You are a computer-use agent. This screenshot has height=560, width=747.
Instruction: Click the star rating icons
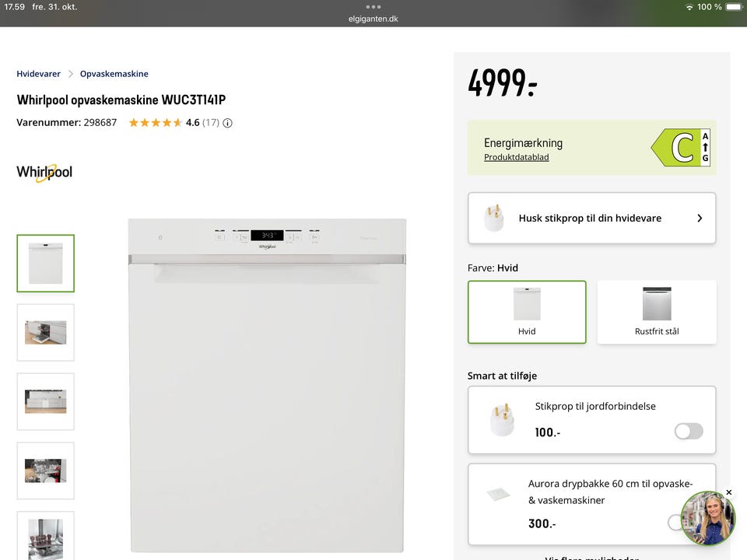tap(155, 123)
